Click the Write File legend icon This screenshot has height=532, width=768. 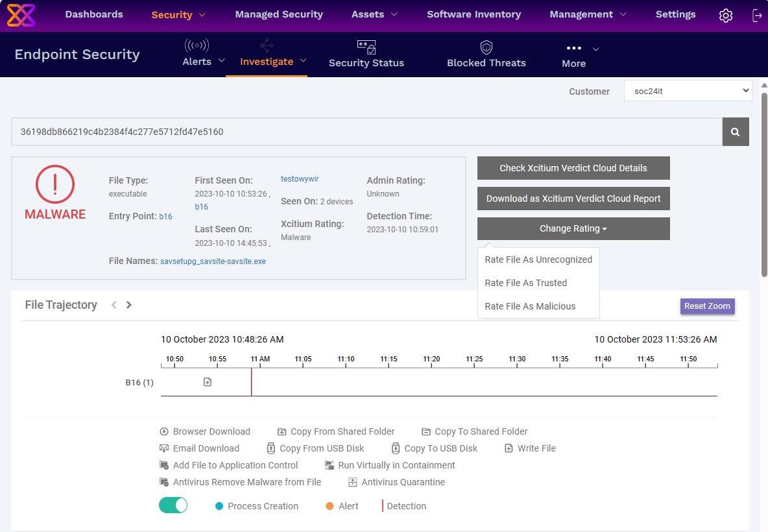pyautogui.click(x=509, y=448)
